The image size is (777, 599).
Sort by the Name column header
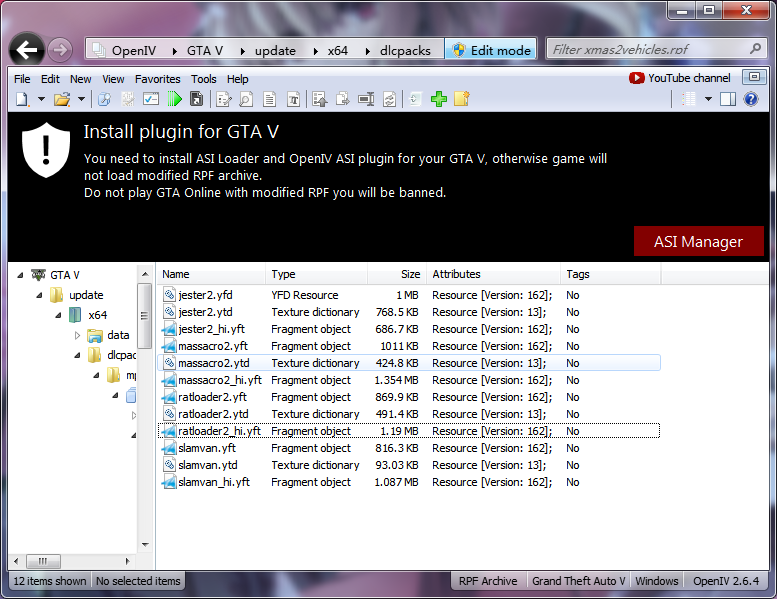tap(212, 274)
